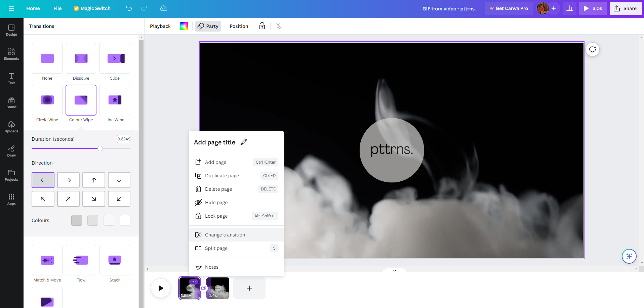Click Get Canva Pro button

[x=509, y=8]
